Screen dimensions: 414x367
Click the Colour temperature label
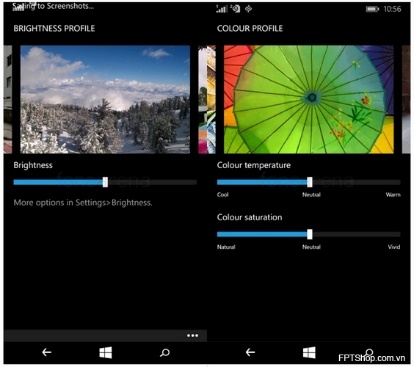254,165
